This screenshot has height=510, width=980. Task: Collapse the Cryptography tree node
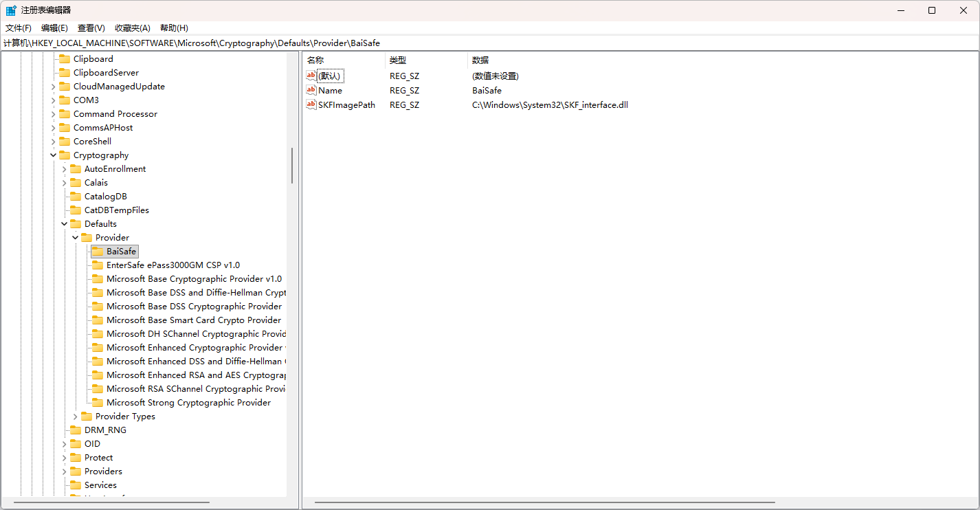pos(54,155)
